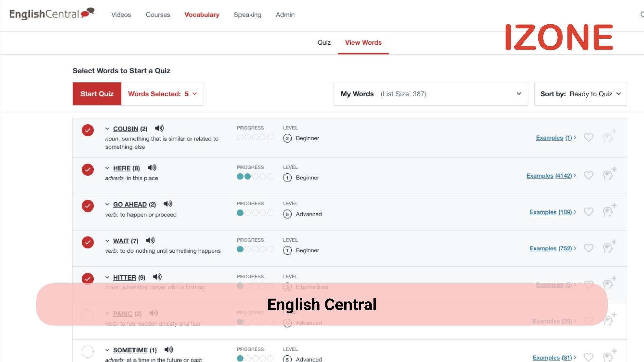Open Examples (81) for SOMETIME
Image resolution: width=644 pixels, height=362 pixels.
tap(554, 358)
